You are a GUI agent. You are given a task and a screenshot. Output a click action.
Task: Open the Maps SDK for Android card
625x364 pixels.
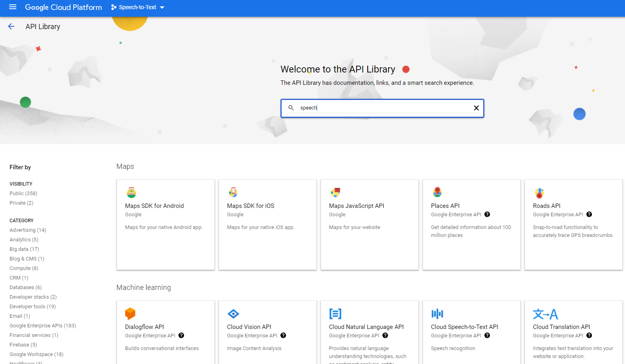(x=165, y=225)
